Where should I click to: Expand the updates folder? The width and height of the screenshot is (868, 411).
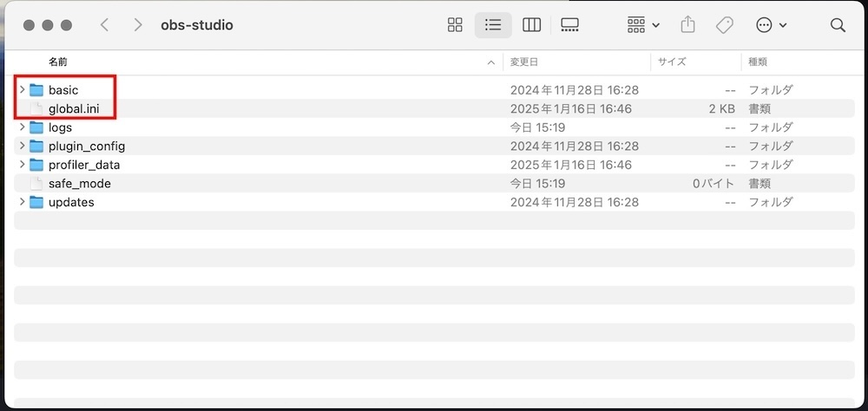pyautogui.click(x=23, y=202)
